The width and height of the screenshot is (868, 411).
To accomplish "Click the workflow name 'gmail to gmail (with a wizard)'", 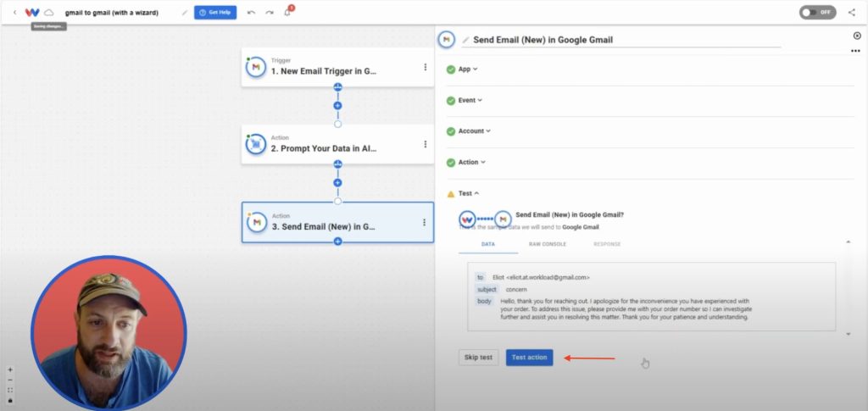I will tap(111, 12).
